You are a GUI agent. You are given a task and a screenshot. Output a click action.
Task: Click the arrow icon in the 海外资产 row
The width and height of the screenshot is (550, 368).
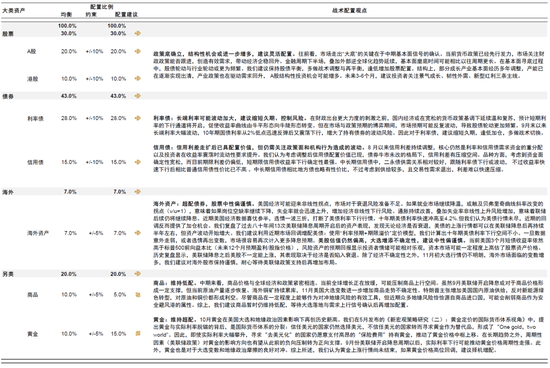[x=138, y=233]
